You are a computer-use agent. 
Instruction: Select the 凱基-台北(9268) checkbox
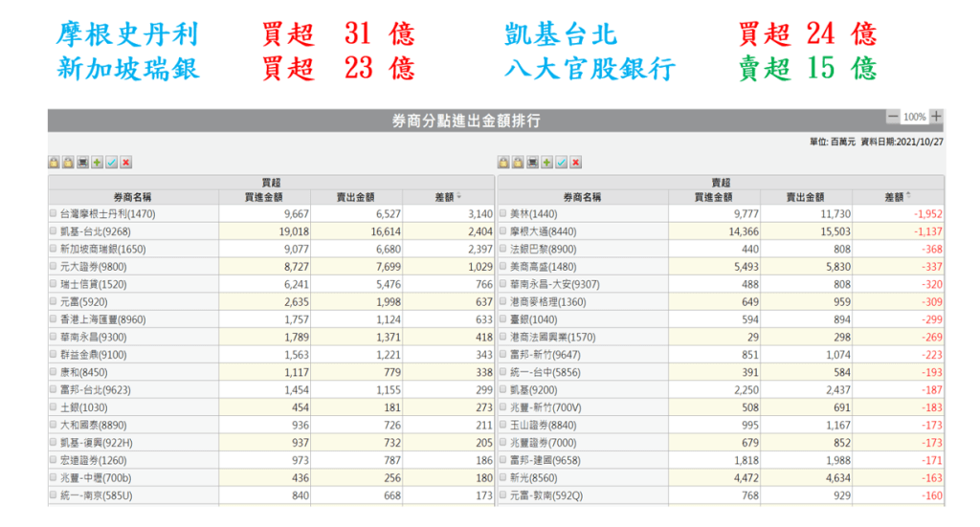pyautogui.click(x=54, y=231)
